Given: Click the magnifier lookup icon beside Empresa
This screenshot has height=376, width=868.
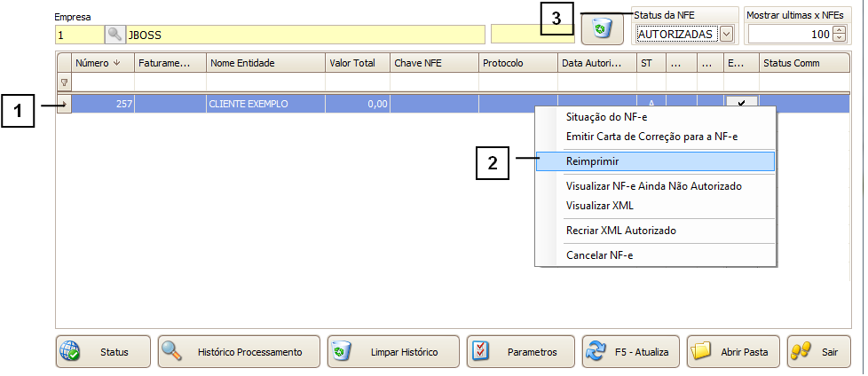Looking at the screenshot, I should [x=114, y=35].
